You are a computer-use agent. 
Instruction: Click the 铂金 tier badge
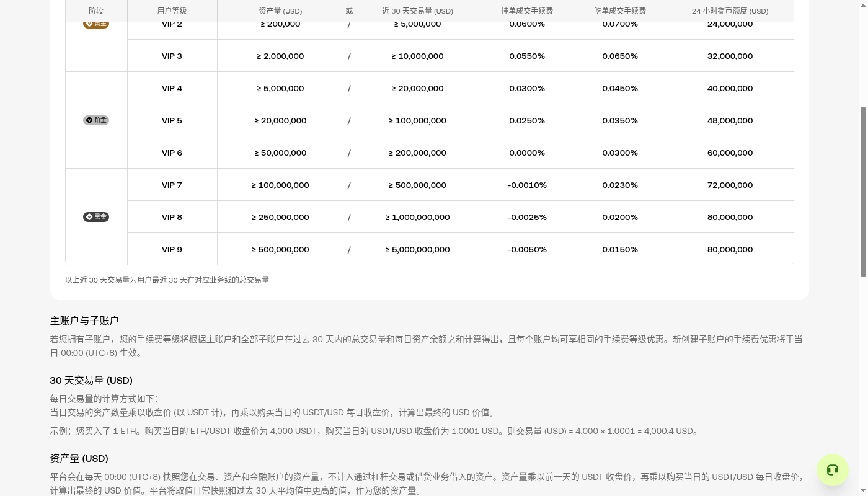(x=96, y=120)
